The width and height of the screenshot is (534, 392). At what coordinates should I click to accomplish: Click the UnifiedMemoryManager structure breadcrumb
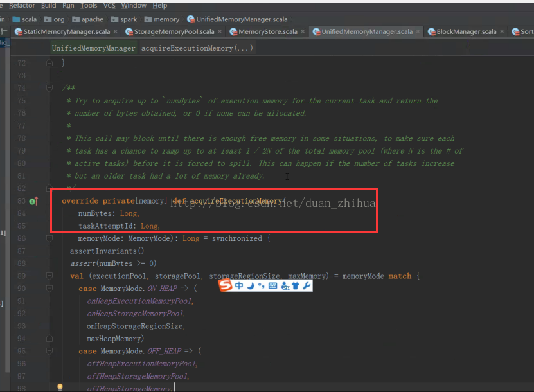[94, 48]
